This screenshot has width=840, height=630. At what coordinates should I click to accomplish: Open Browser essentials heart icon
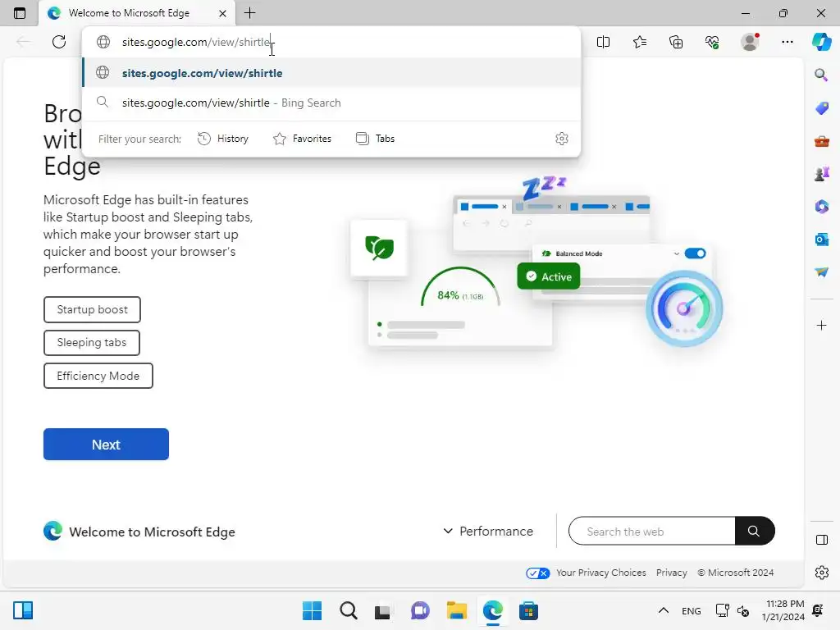tap(712, 42)
